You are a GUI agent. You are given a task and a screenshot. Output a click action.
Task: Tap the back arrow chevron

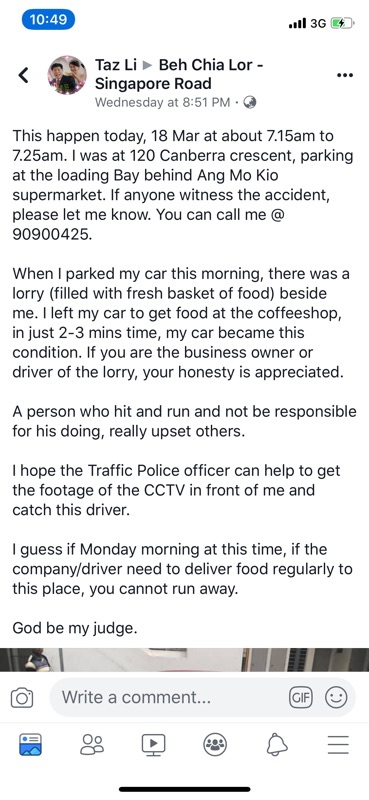coord(23,75)
